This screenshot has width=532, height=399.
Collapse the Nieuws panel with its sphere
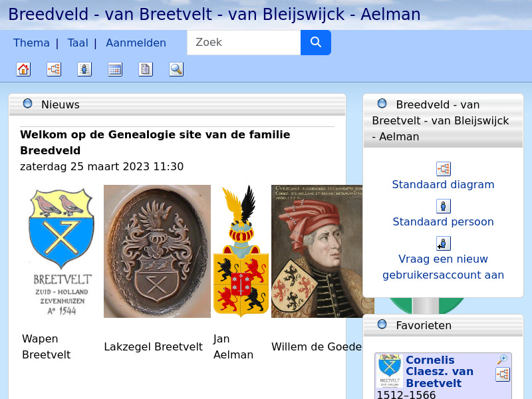coord(27,104)
